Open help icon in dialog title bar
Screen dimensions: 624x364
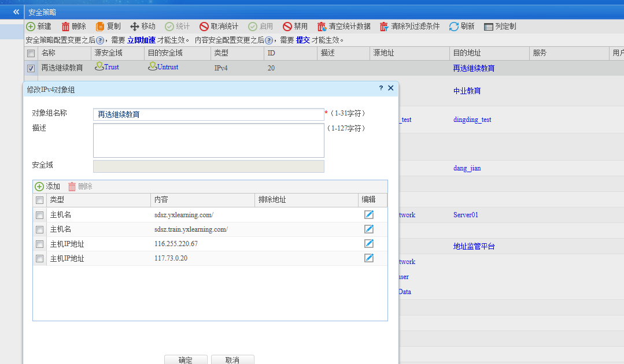click(381, 88)
